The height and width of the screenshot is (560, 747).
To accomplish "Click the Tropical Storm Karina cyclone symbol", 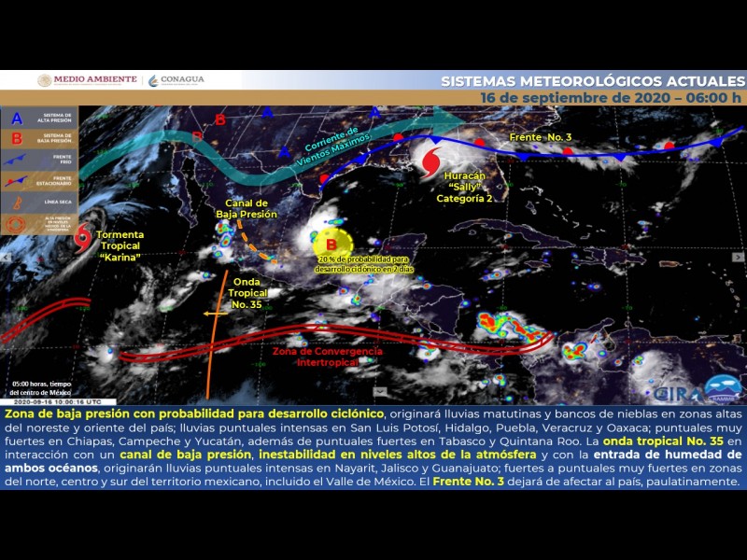I will 83,237.
